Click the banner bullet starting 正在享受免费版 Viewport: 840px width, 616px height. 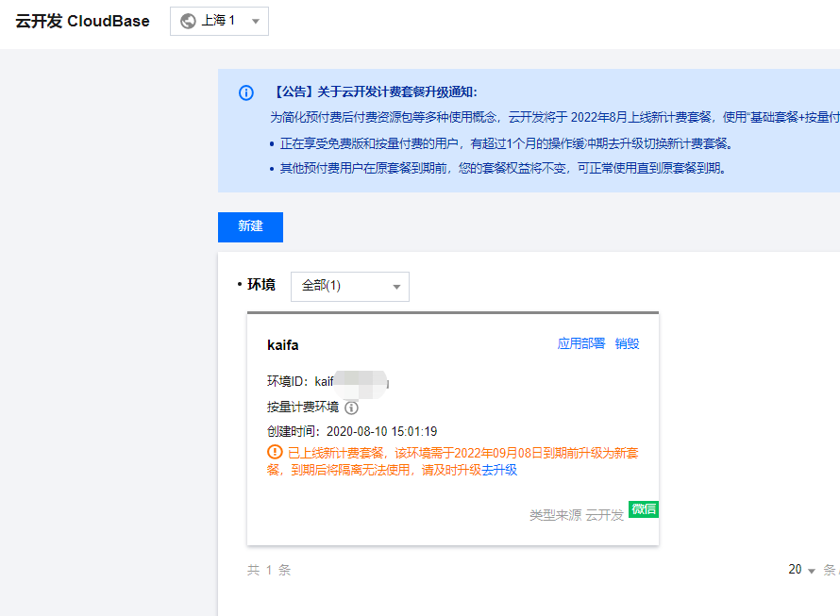(x=506, y=143)
